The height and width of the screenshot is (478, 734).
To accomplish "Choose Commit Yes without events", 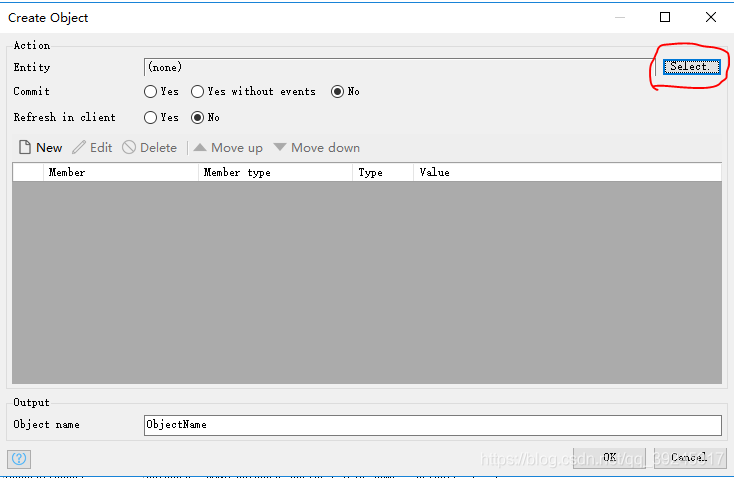I will point(198,92).
